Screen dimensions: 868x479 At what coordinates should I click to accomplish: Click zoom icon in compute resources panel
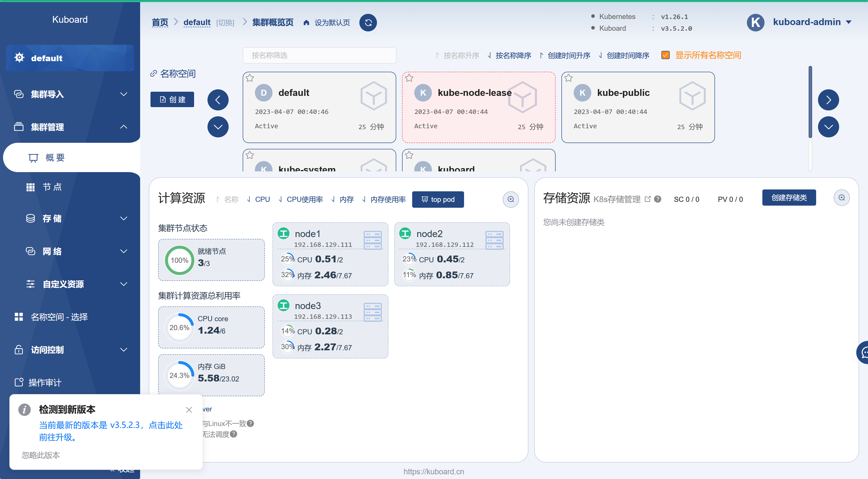(x=511, y=199)
